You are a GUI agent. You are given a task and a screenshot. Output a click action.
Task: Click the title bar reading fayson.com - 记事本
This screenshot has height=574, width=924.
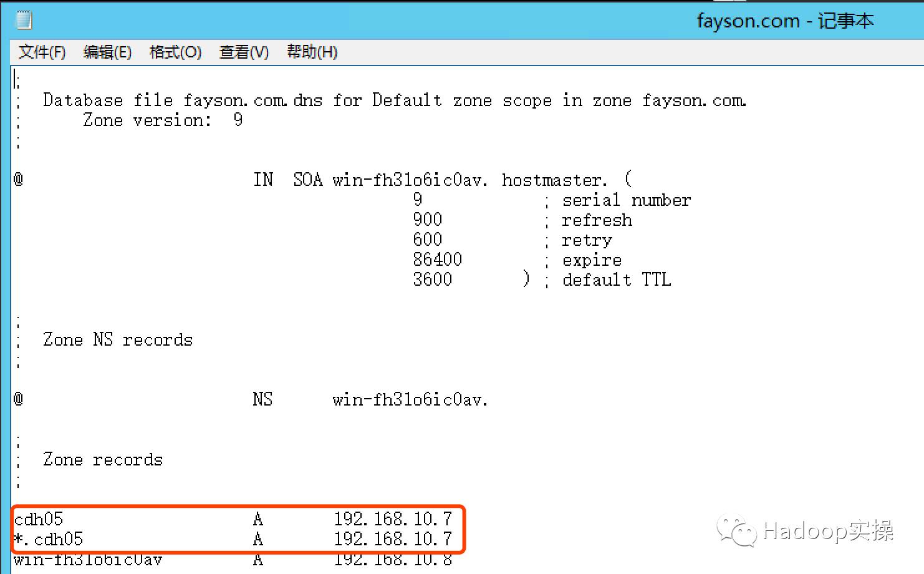coord(786,21)
